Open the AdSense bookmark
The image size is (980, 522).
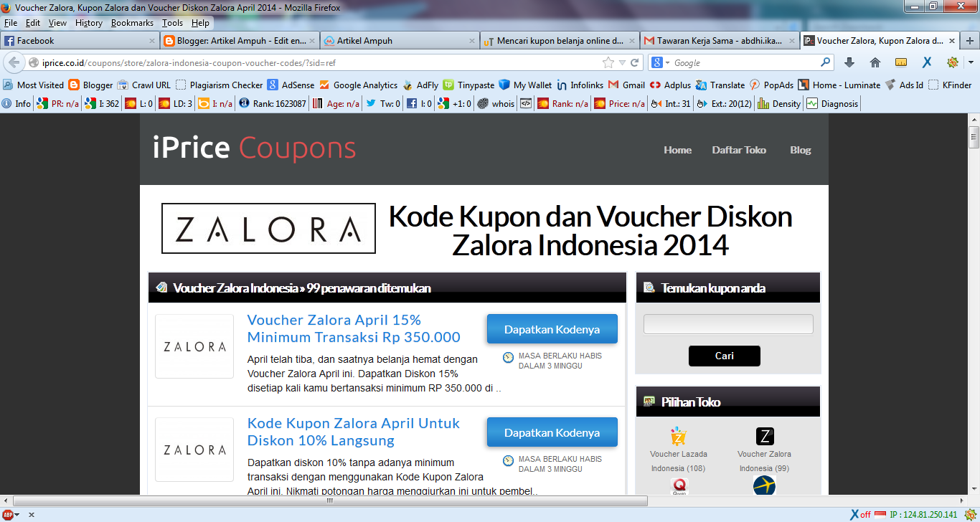(291, 85)
